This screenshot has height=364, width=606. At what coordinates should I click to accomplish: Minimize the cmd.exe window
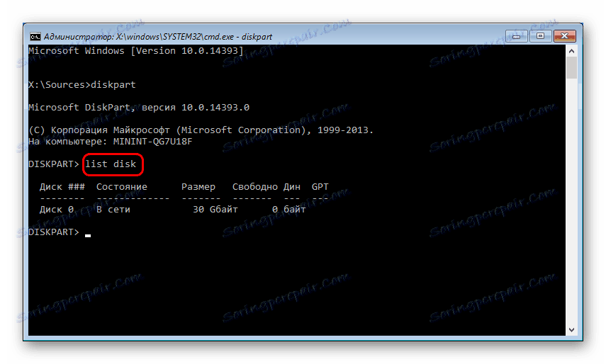pyautogui.click(x=516, y=36)
